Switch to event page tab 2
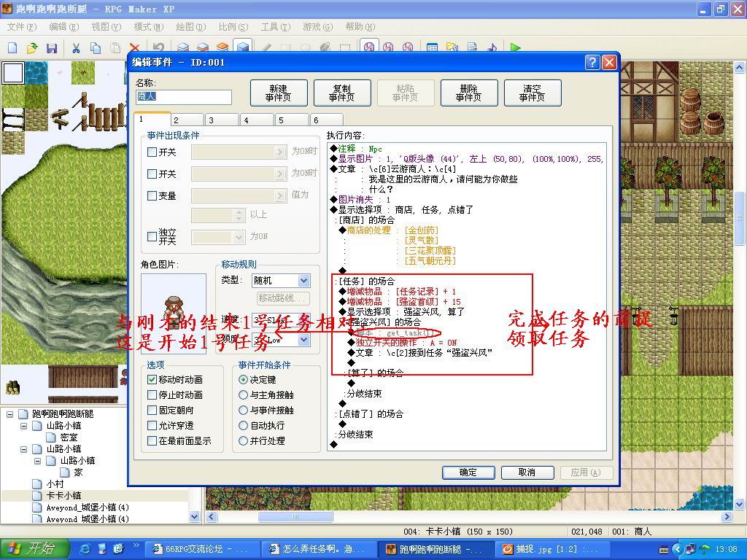 click(187, 120)
